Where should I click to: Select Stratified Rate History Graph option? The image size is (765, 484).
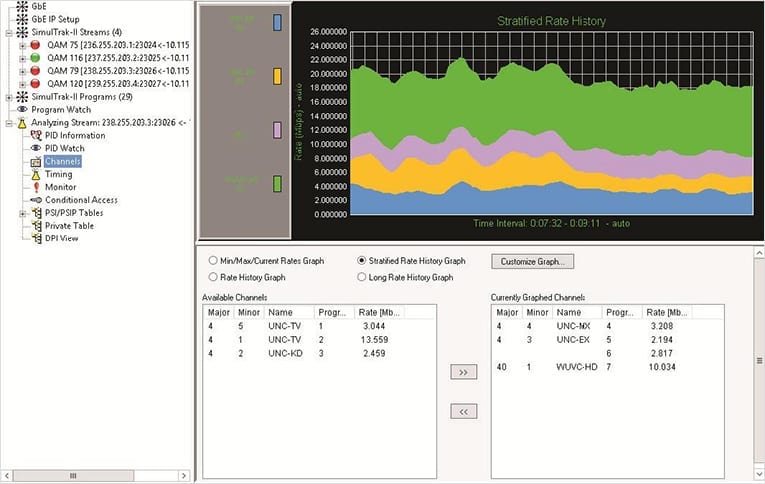click(361, 261)
